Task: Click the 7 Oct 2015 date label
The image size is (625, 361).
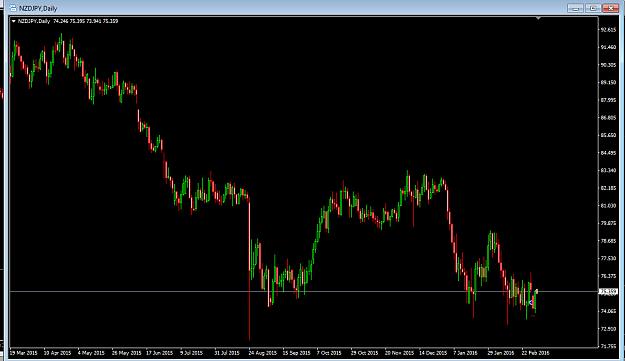Action: click(x=329, y=353)
